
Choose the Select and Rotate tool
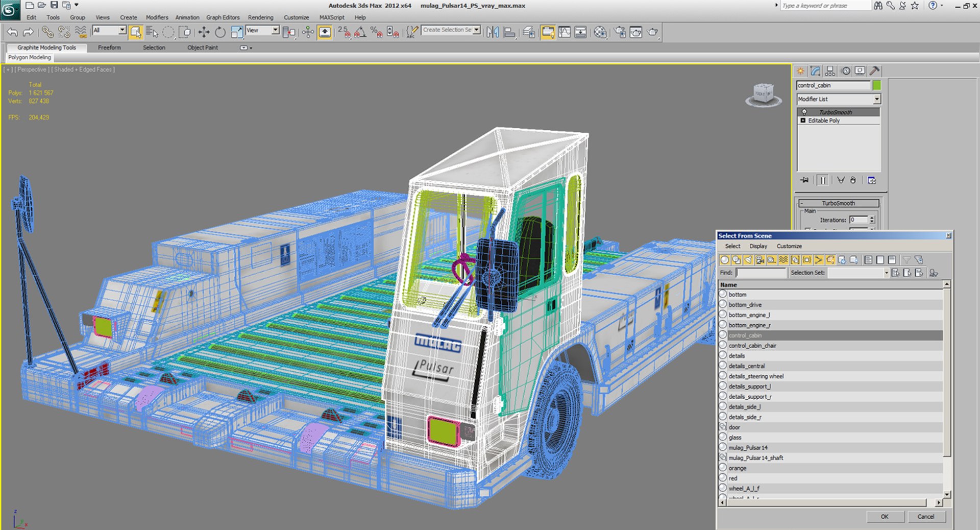tap(220, 32)
